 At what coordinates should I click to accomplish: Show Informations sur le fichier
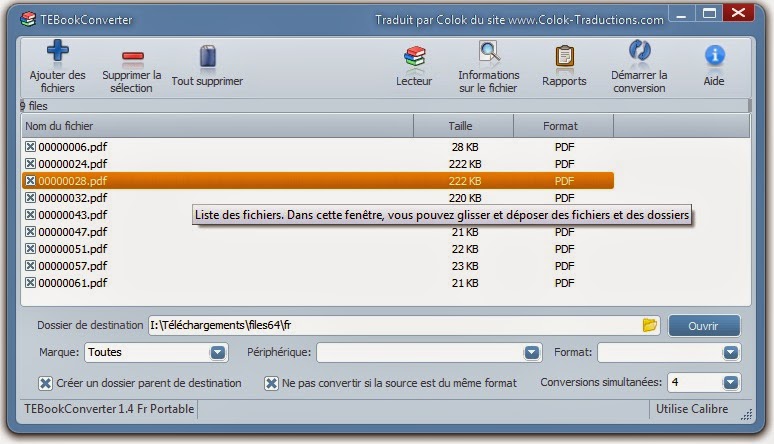click(x=488, y=52)
